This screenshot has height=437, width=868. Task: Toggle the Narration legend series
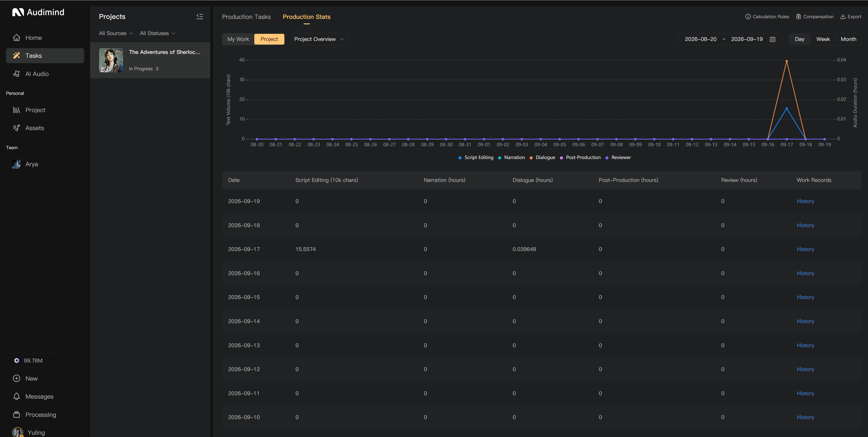tap(511, 157)
